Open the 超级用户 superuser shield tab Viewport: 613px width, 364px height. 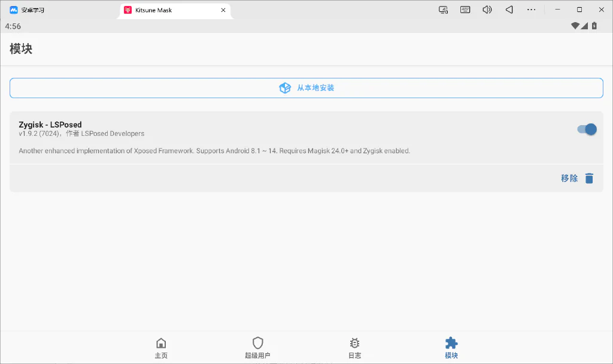(x=257, y=348)
